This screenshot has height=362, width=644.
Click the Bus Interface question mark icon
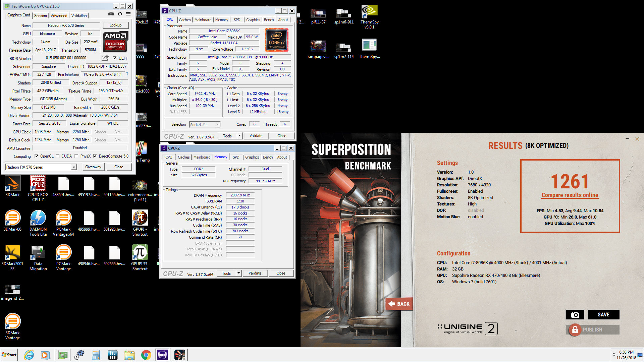(x=127, y=74)
